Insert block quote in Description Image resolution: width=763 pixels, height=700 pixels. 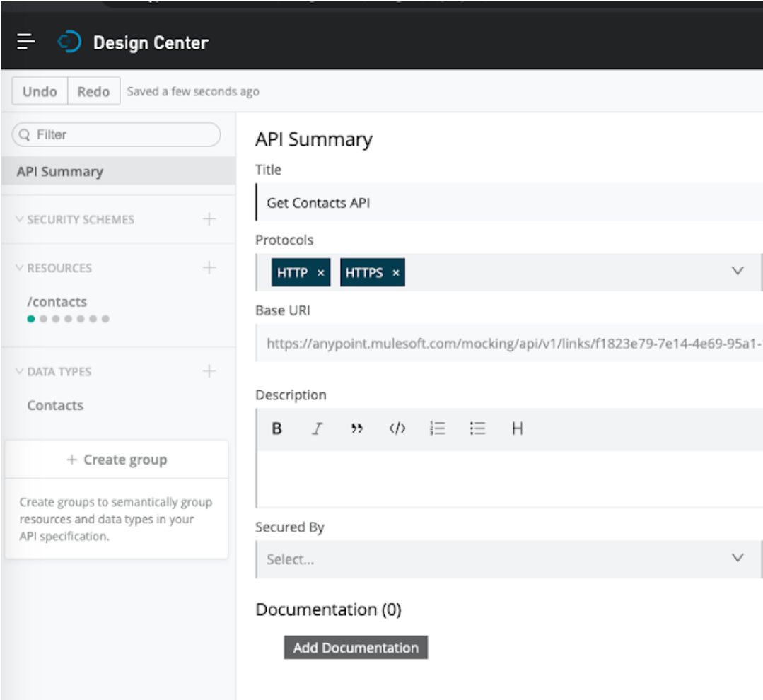click(357, 428)
